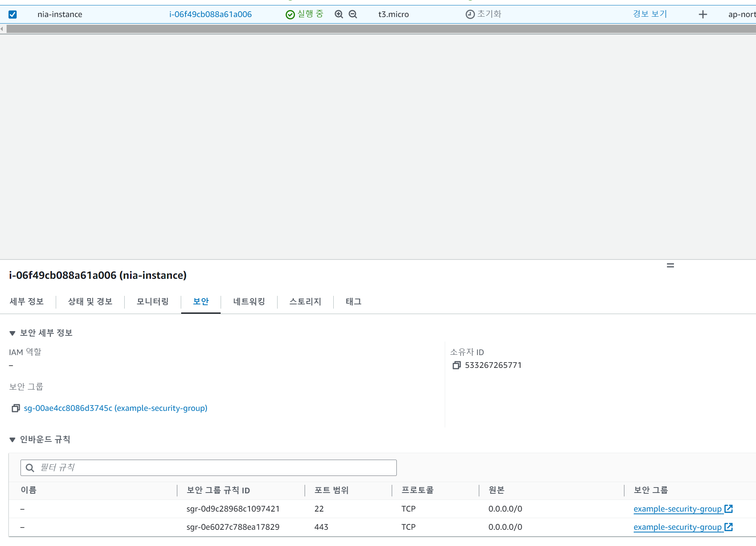The width and height of the screenshot is (756, 546).
Task: Click the 필터 규칙 search field
Action: point(208,467)
